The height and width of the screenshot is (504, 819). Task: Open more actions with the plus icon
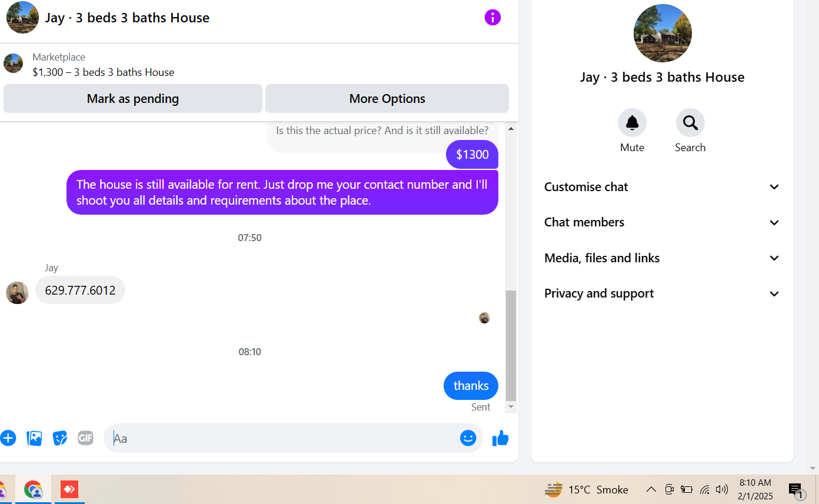click(8, 438)
